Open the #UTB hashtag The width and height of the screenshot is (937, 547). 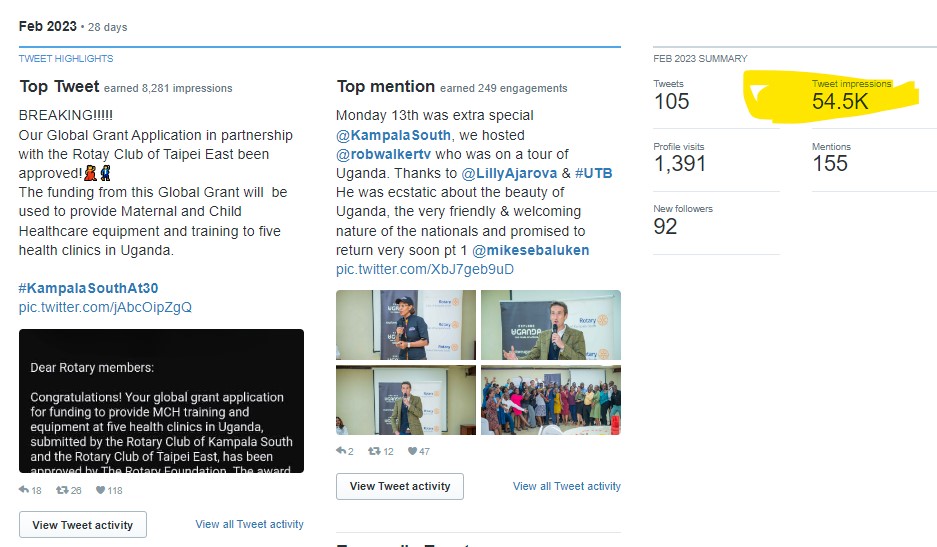593,173
